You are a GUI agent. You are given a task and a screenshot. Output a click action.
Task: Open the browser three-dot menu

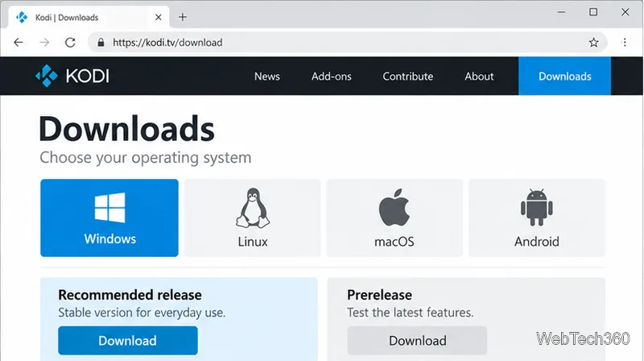click(625, 43)
